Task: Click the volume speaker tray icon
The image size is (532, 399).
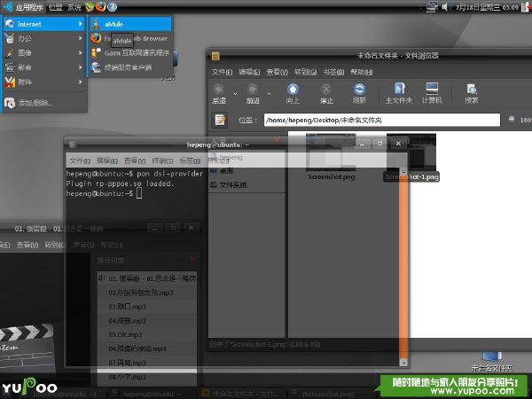Action: click(x=445, y=7)
